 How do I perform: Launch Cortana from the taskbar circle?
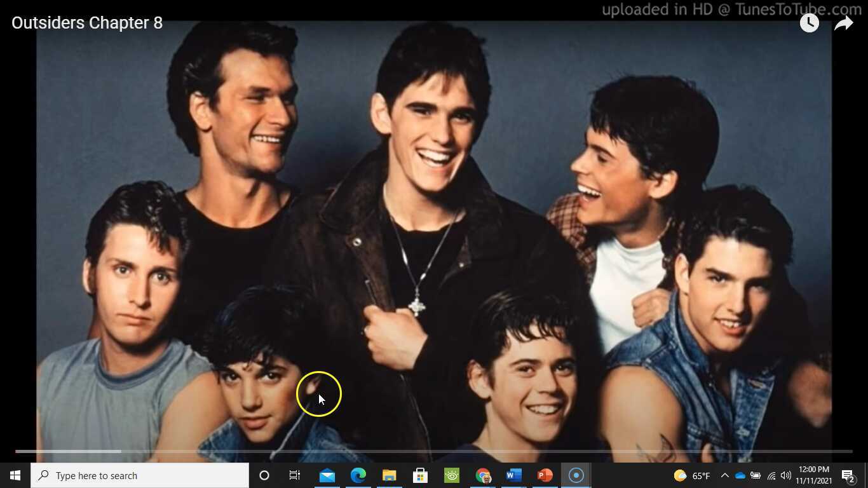(x=264, y=475)
